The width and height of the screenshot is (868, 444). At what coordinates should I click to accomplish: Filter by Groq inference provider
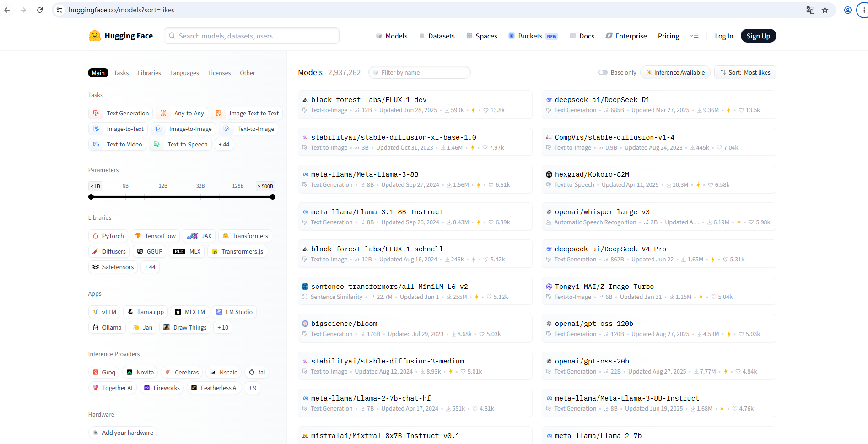tap(104, 372)
